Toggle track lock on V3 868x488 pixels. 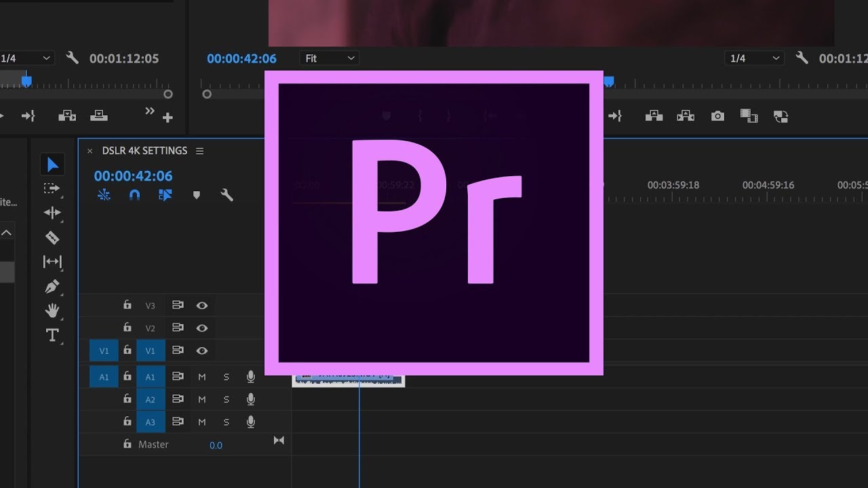(127, 305)
